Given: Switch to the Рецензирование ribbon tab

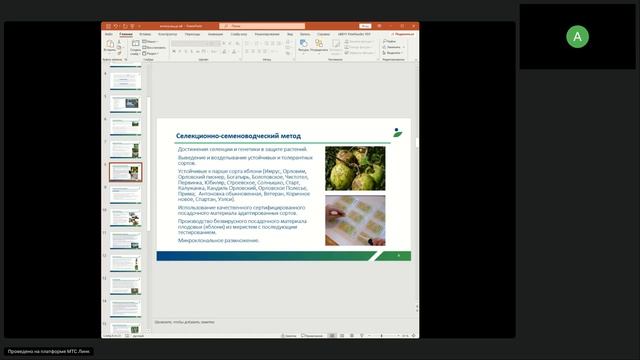Looking at the screenshot, I should pyautogui.click(x=267, y=34).
